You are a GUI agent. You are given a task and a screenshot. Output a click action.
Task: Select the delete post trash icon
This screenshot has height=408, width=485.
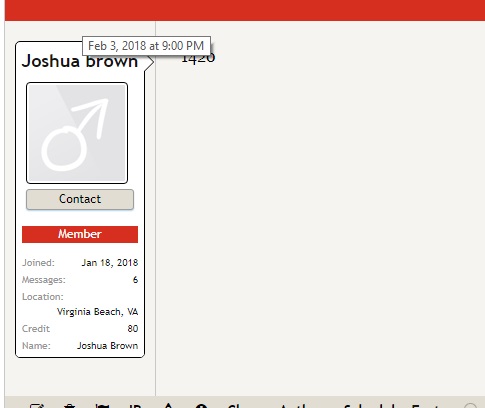pyautogui.click(x=69, y=406)
